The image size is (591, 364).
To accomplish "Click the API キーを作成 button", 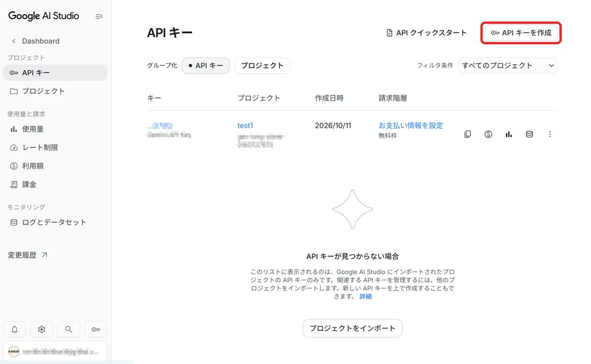I will [x=521, y=33].
